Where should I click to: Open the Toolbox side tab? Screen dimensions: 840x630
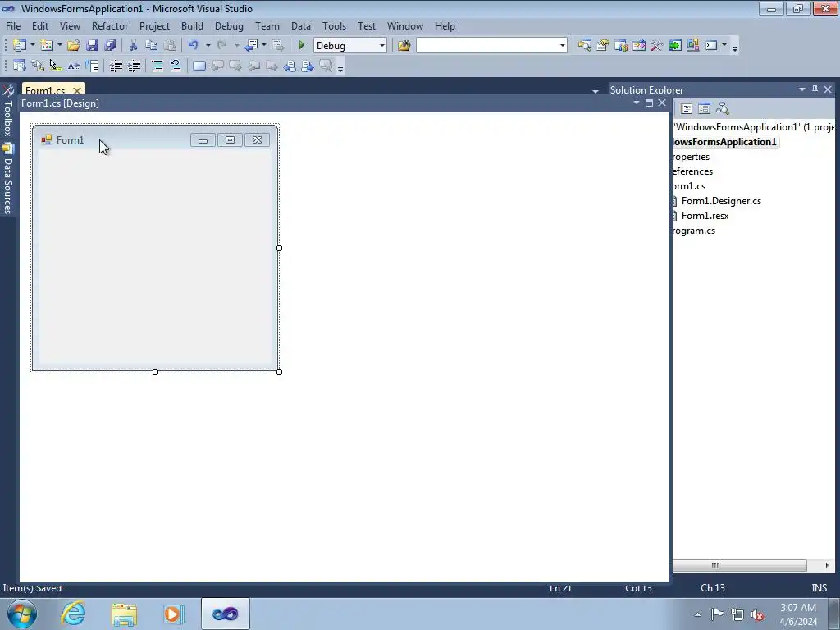tap(8, 111)
